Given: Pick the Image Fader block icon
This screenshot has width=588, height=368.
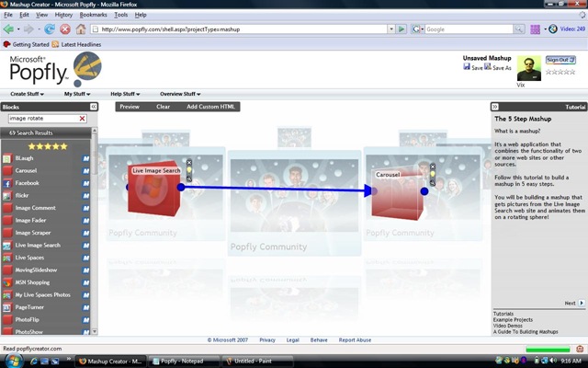Looking at the screenshot, I should [x=6, y=221].
